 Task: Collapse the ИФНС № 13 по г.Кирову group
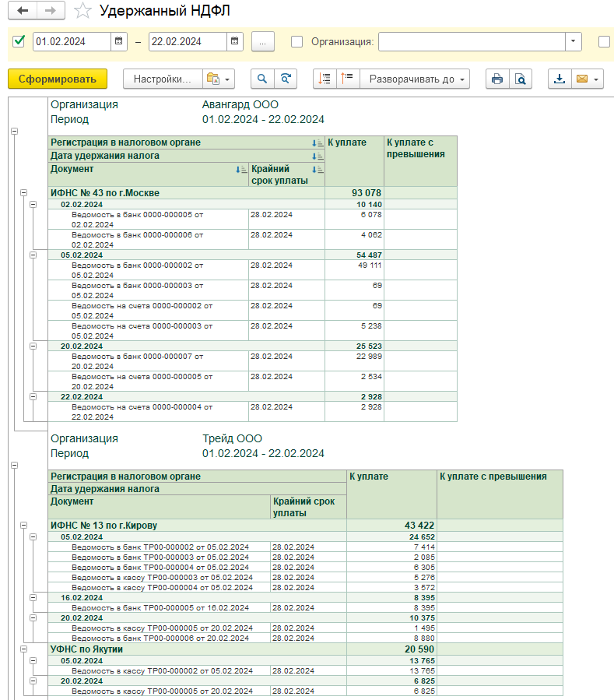(x=23, y=526)
